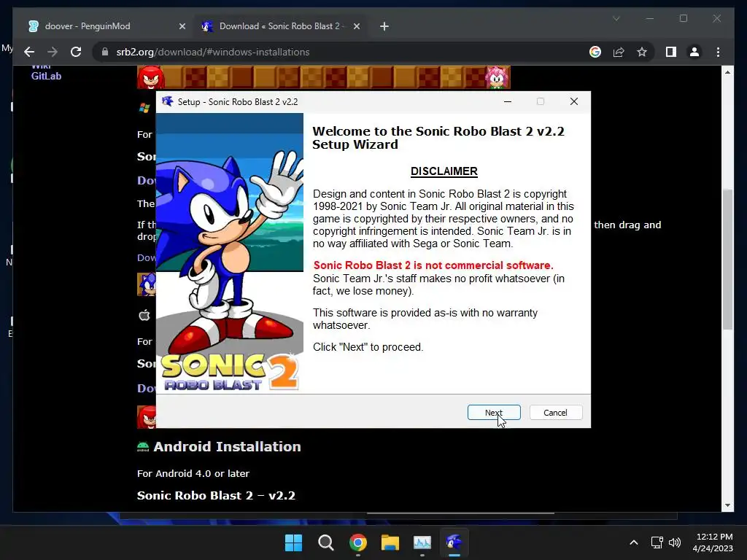This screenshot has height=560, width=747.
Task: Click the Amy sprite in page banner
Action: (497, 77)
